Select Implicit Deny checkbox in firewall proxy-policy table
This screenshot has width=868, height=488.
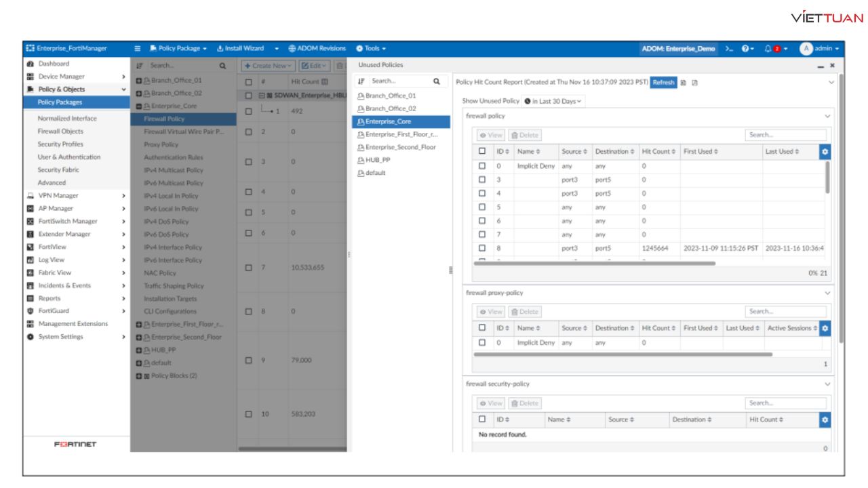click(x=483, y=343)
